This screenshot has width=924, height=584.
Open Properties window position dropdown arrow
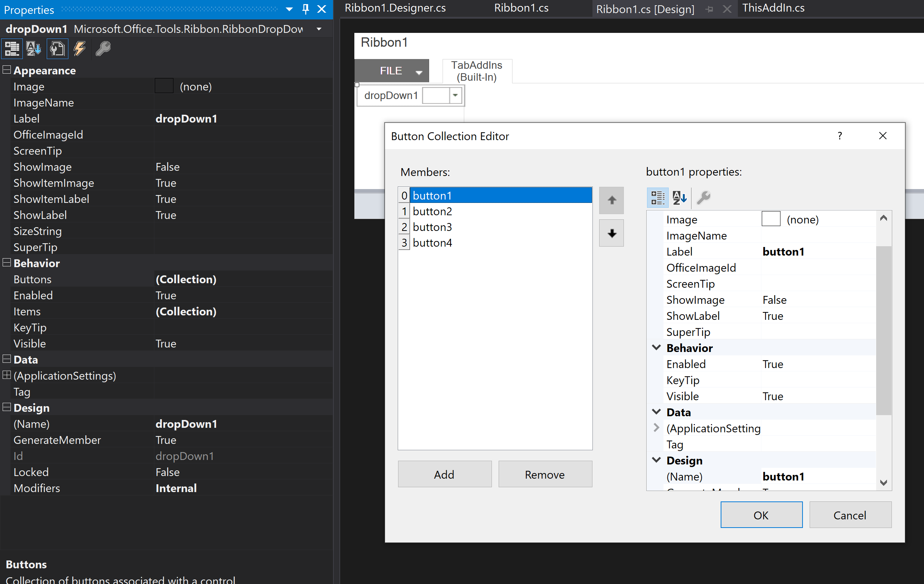(x=289, y=9)
